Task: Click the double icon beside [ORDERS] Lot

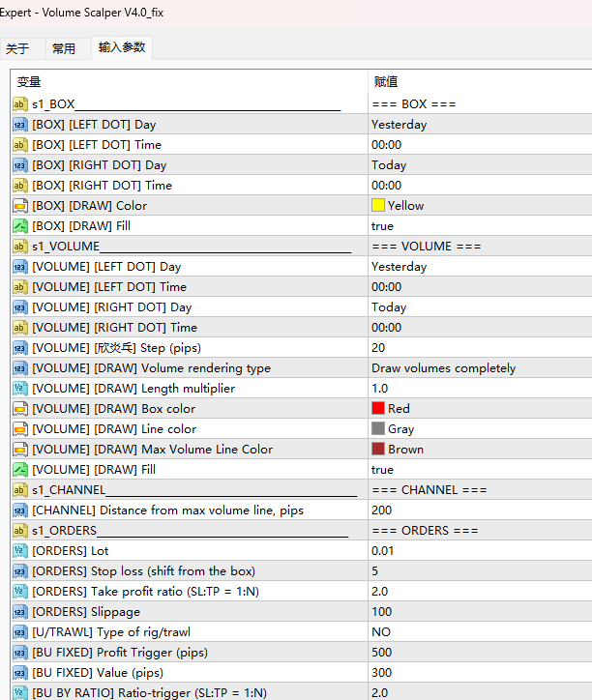Action: click(20, 551)
